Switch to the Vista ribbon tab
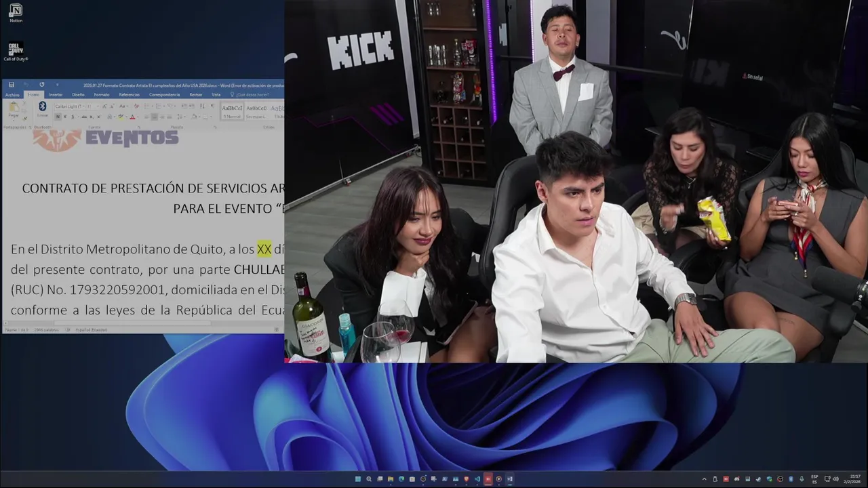This screenshot has height=488, width=868. 216,95
